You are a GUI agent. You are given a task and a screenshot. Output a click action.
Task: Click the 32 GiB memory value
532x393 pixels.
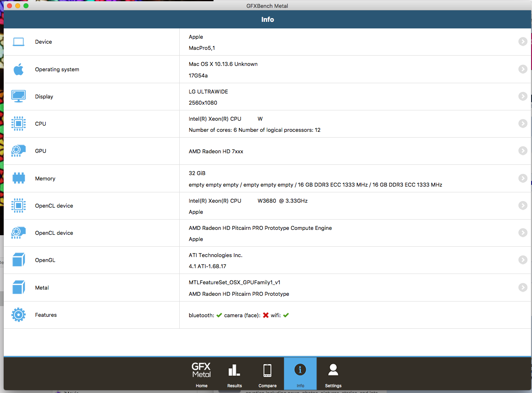(197, 173)
